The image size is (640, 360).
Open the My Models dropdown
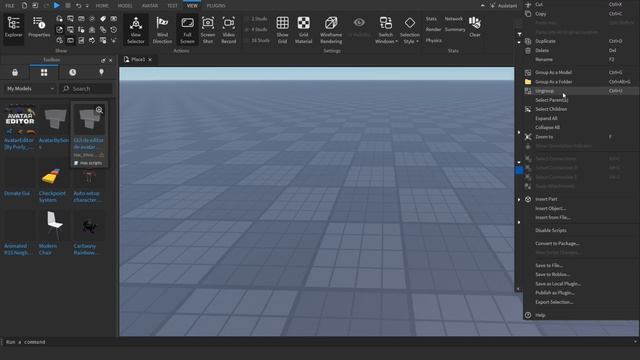[x=30, y=89]
